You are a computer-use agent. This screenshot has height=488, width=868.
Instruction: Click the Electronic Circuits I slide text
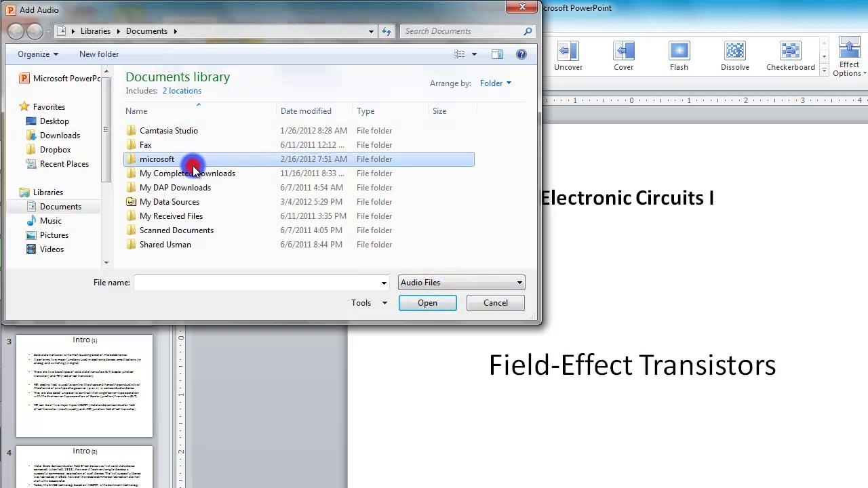point(628,198)
